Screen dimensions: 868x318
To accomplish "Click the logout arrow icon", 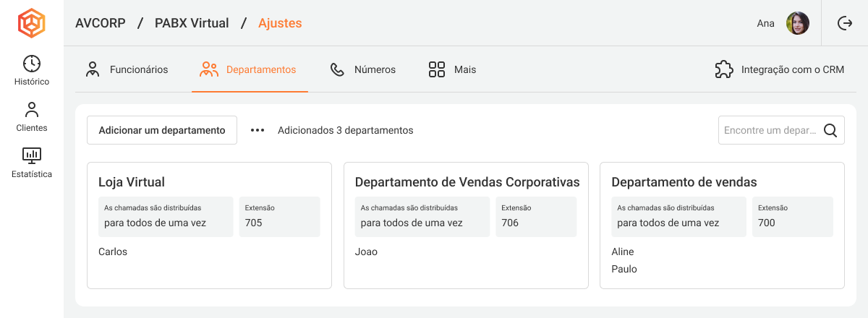I will [844, 23].
